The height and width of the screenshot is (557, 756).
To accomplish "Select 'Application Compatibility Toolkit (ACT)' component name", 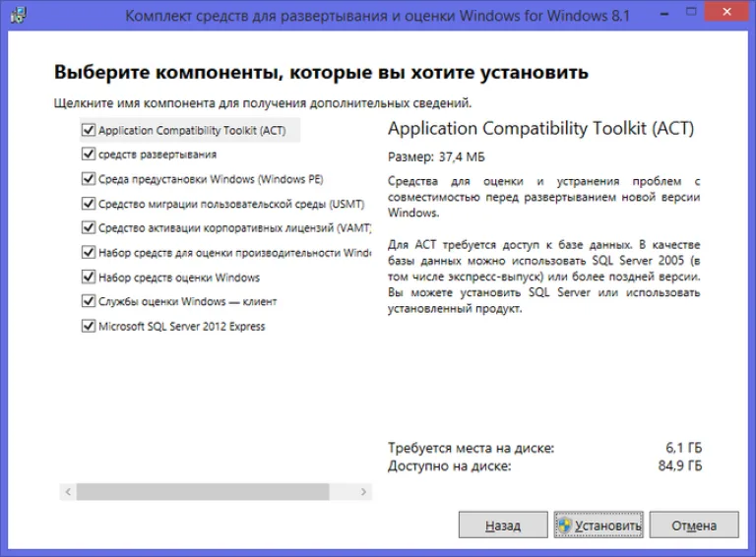I will [x=192, y=131].
